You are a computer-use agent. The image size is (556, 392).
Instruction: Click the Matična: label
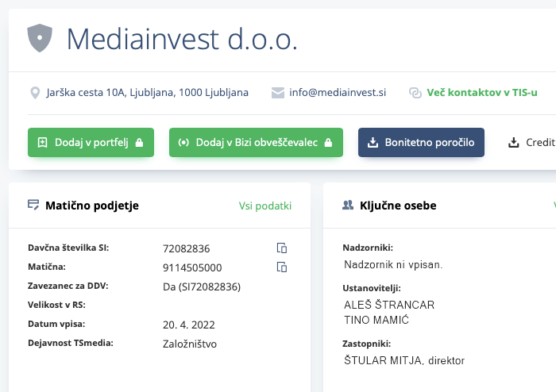click(x=47, y=267)
